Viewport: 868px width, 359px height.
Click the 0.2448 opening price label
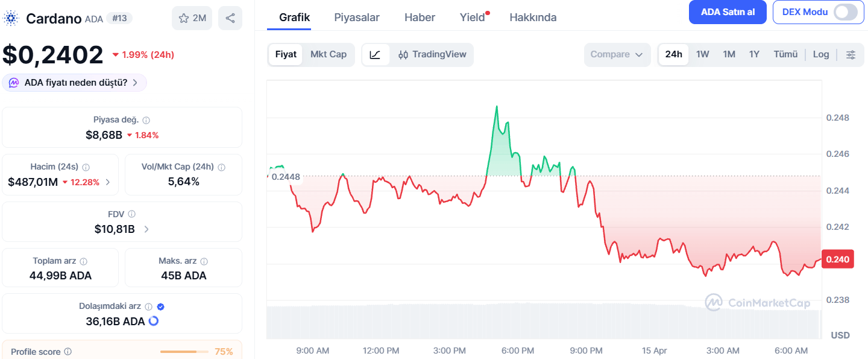tap(286, 177)
